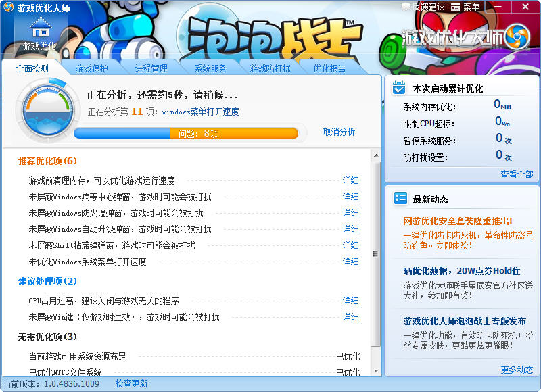The width and height of the screenshot is (541, 392).
Task: Open news 晒优化数据,20W点券Hold住
Action: [x=462, y=271]
